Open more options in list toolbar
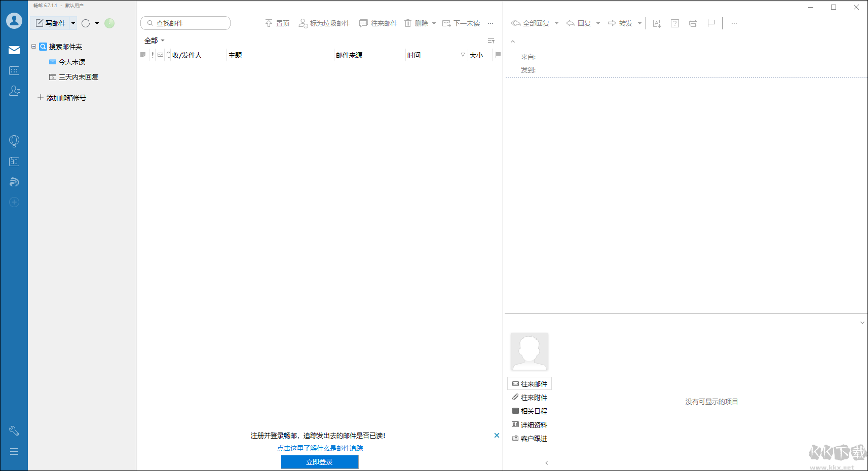This screenshot has width=868, height=471. 490,23
